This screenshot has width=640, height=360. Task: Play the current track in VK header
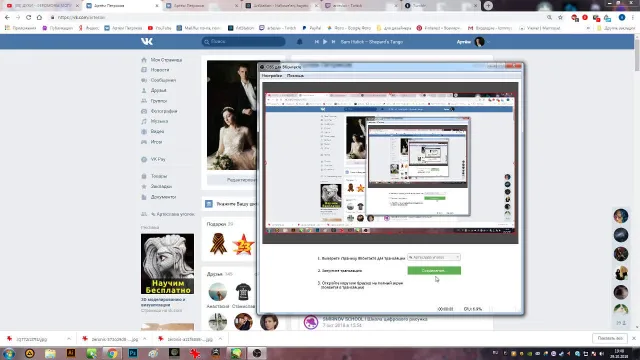pos(325,42)
